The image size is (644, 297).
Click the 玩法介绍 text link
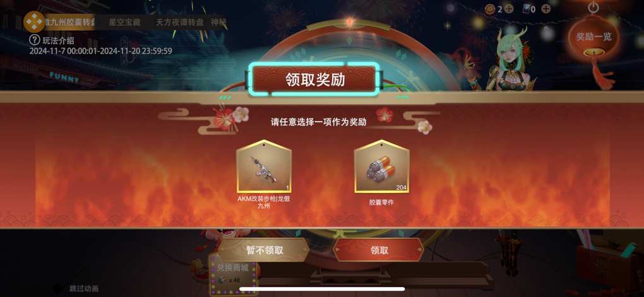[58, 40]
